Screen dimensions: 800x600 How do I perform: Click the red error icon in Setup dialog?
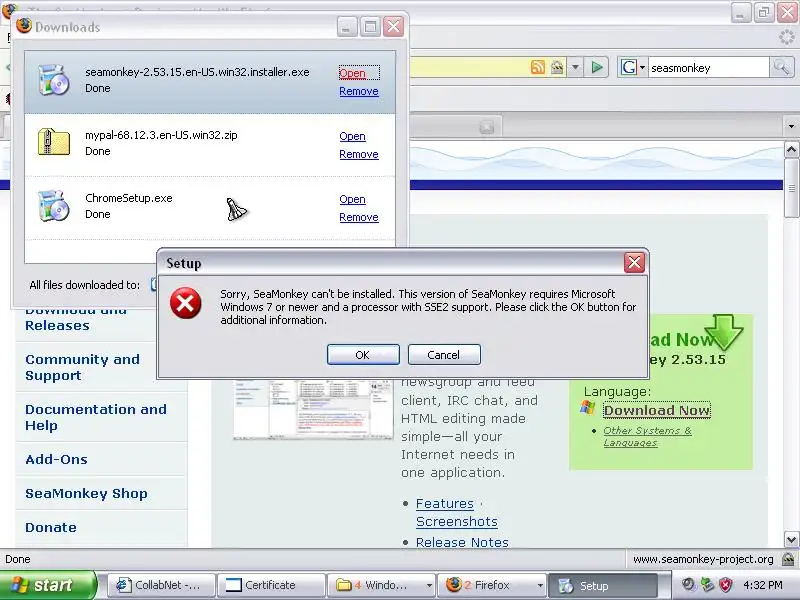coord(185,303)
